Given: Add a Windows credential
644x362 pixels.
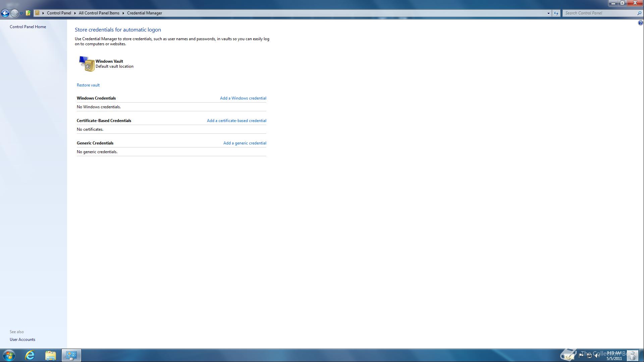Looking at the screenshot, I should pyautogui.click(x=243, y=98).
